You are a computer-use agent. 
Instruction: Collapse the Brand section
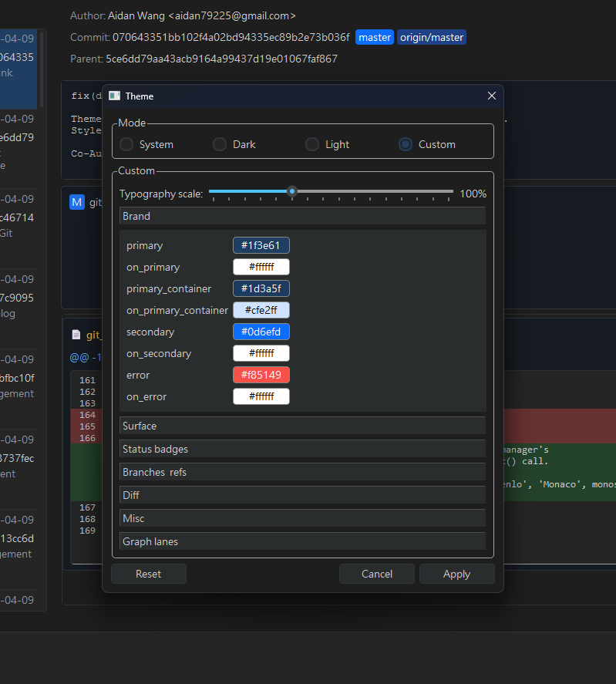coord(302,216)
